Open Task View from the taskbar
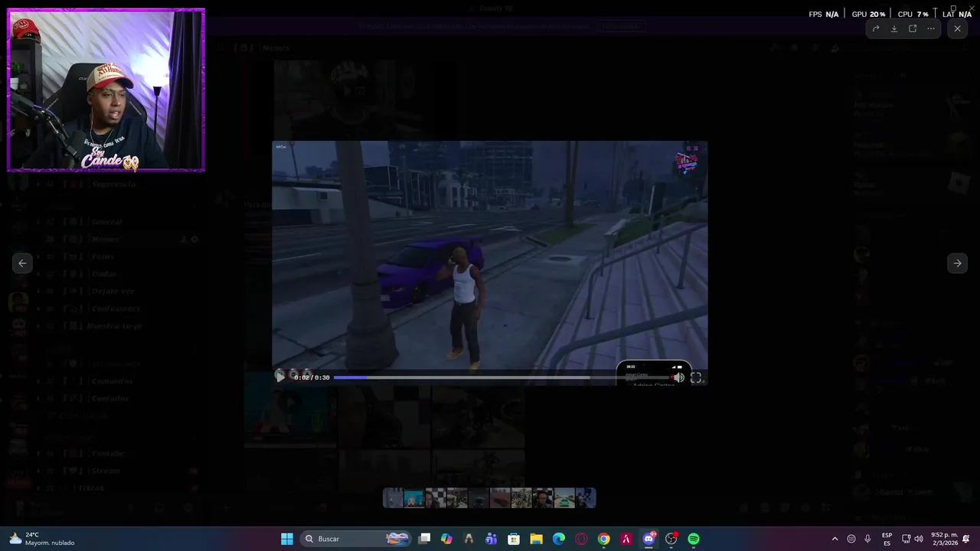This screenshot has height=551, width=980. pyautogui.click(x=425, y=539)
